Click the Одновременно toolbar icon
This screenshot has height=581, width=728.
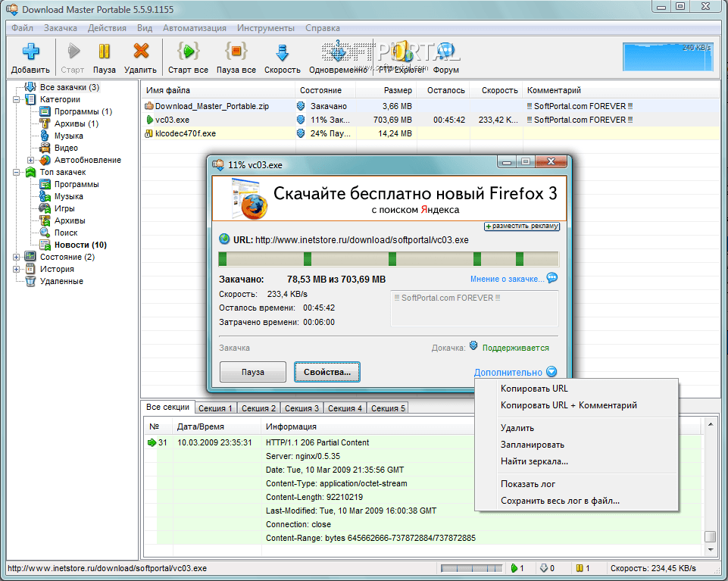point(338,51)
